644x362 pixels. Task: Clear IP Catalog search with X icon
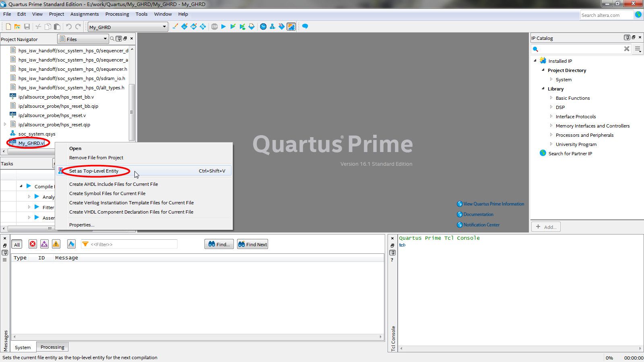point(627,49)
